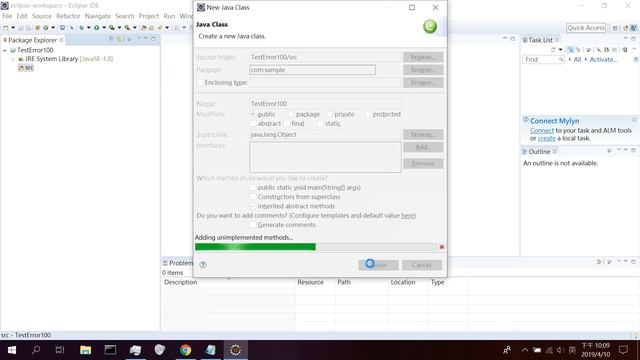Image resolution: width=640 pixels, height=360 pixels.
Task: Toggle the static modifier checkbox
Action: (x=320, y=123)
